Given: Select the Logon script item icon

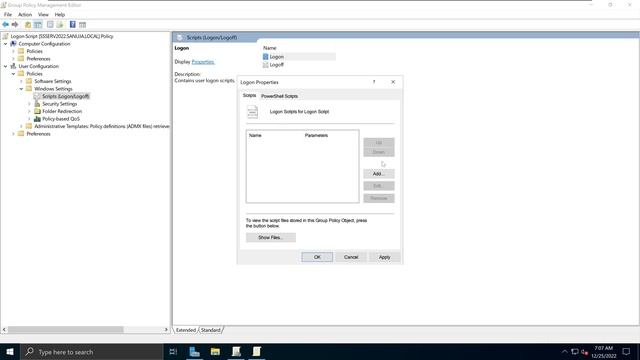Looking at the screenshot, I should (x=266, y=57).
